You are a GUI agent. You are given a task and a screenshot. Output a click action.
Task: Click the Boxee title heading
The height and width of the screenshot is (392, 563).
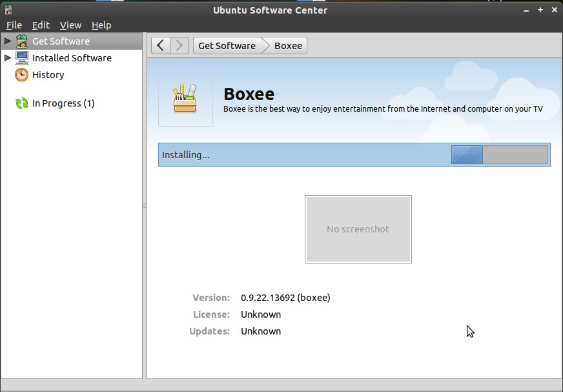pos(249,94)
